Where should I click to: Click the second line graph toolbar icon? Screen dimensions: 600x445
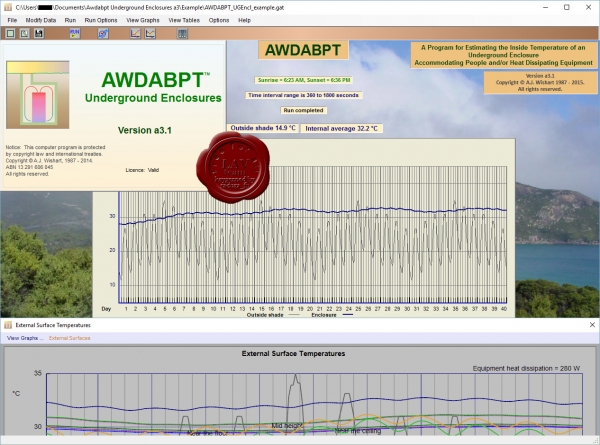(x=150, y=34)
